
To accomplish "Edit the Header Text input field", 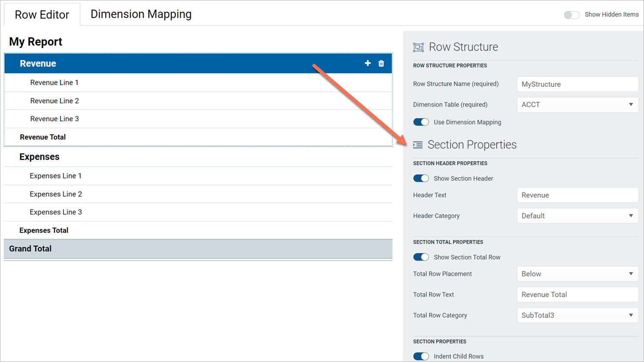I will pos(577,195).
